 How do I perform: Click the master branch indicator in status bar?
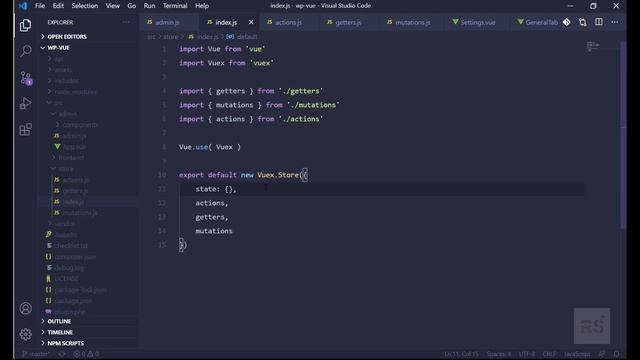(36, 354)
